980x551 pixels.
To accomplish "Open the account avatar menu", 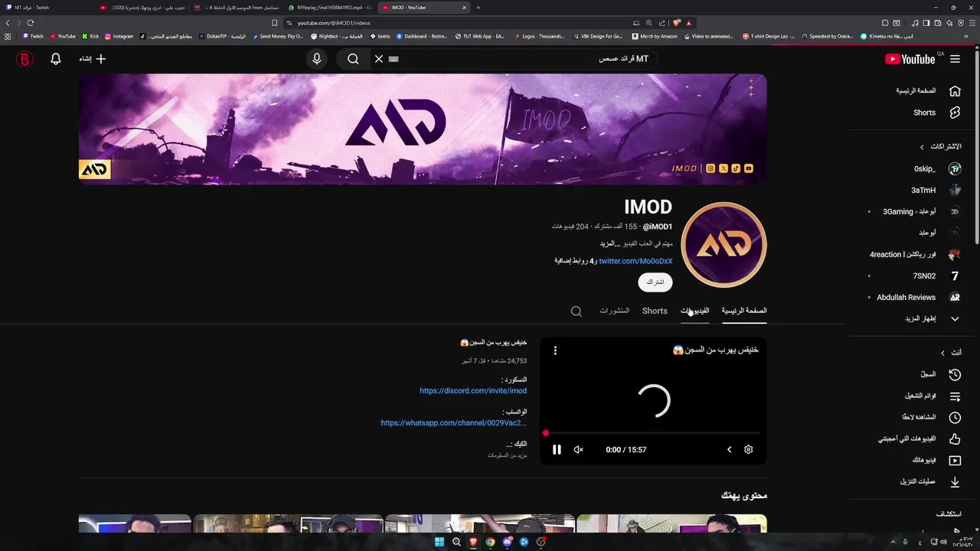I will (24, 59).
